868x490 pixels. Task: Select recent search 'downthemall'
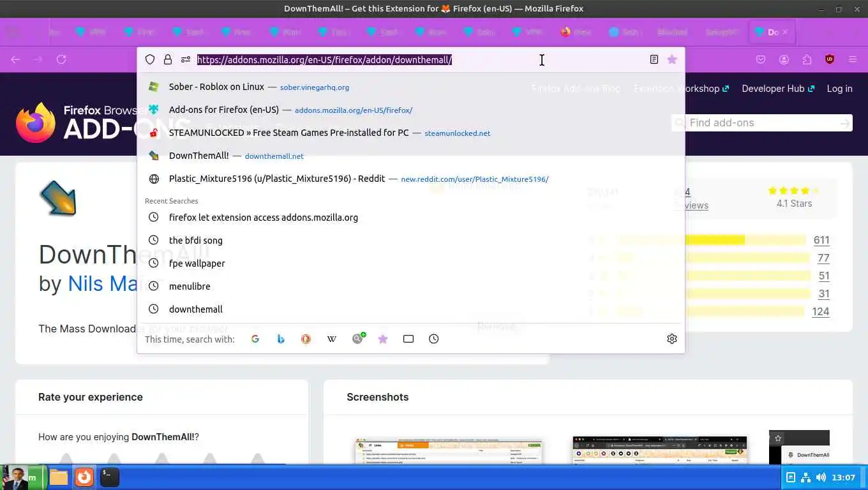point(411,309)
